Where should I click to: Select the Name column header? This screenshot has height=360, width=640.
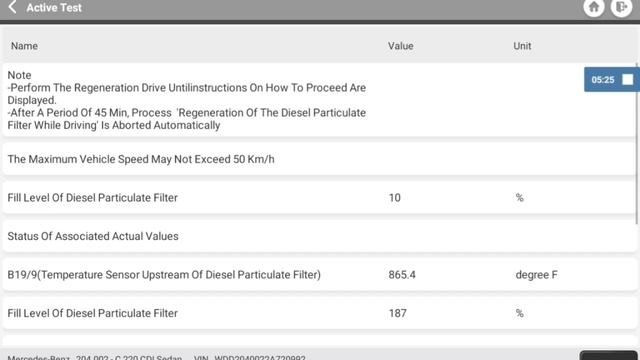(24, 46)
